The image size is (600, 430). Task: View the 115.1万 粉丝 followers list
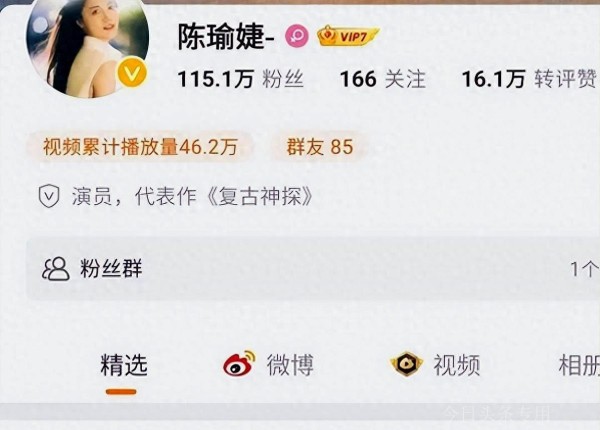(240, 79)
